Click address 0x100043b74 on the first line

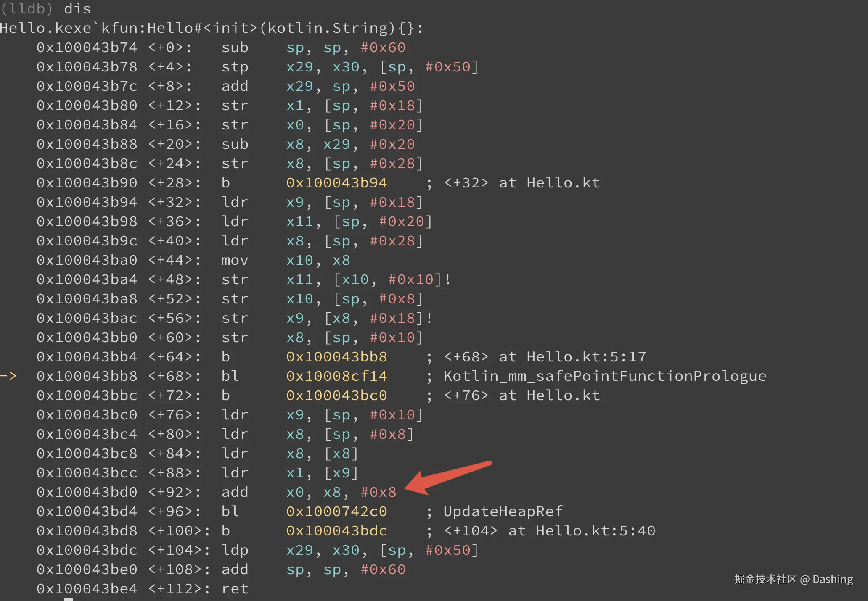pos(87,47)
